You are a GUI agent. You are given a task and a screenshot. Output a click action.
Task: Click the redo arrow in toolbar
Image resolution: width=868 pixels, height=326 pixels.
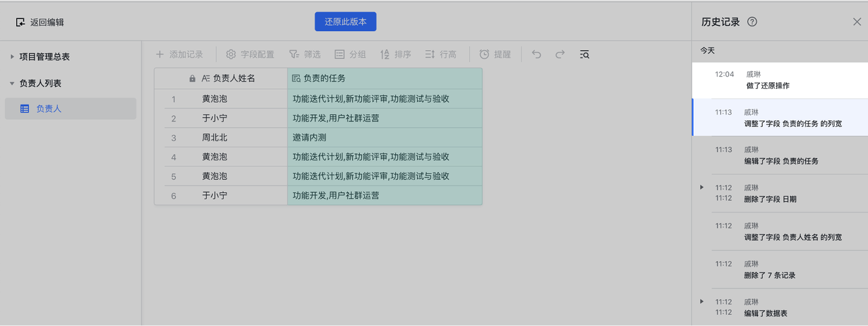point(560,54)
